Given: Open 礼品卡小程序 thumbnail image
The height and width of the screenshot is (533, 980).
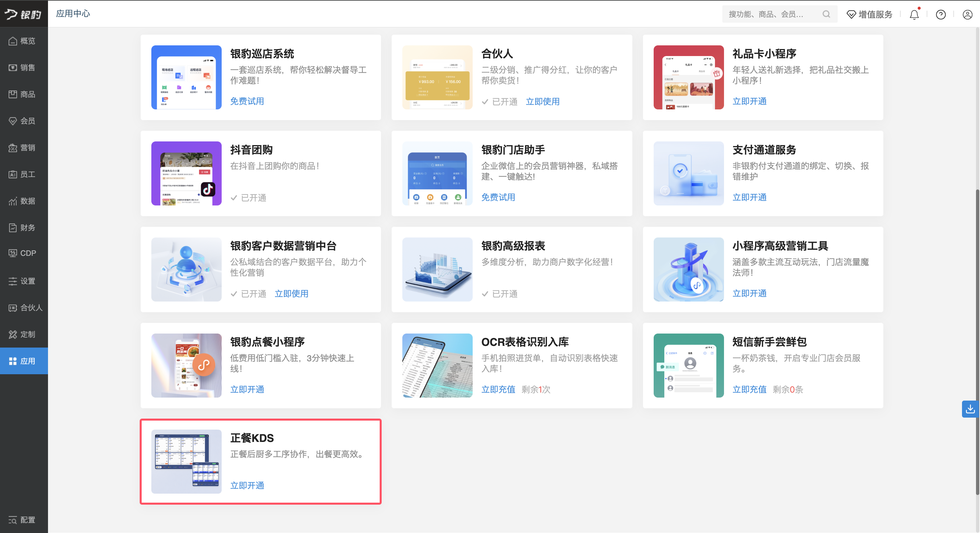Looking at the screenshot, I should [x=689, y=77].
